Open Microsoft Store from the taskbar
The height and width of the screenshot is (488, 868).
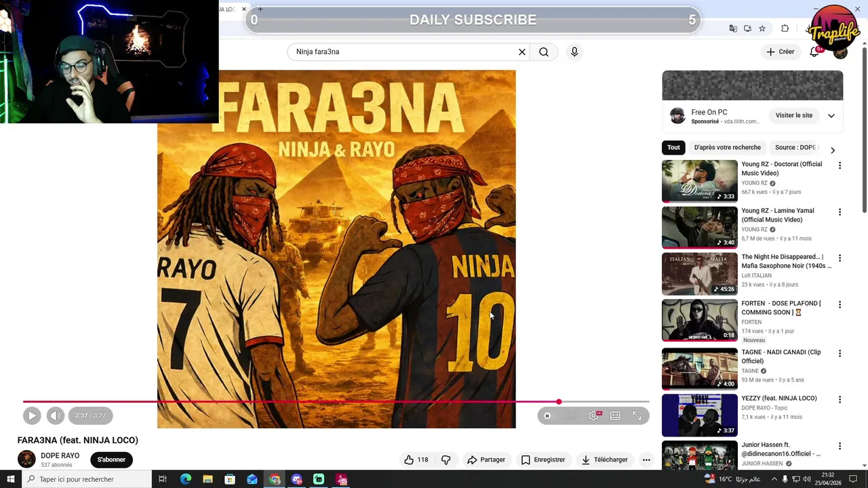tap(230, 479)
